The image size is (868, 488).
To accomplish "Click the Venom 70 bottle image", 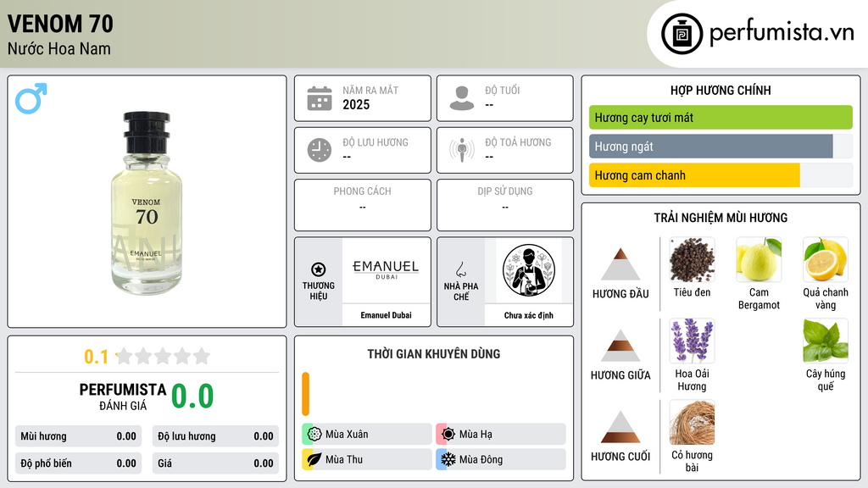I will click(147, 203).
